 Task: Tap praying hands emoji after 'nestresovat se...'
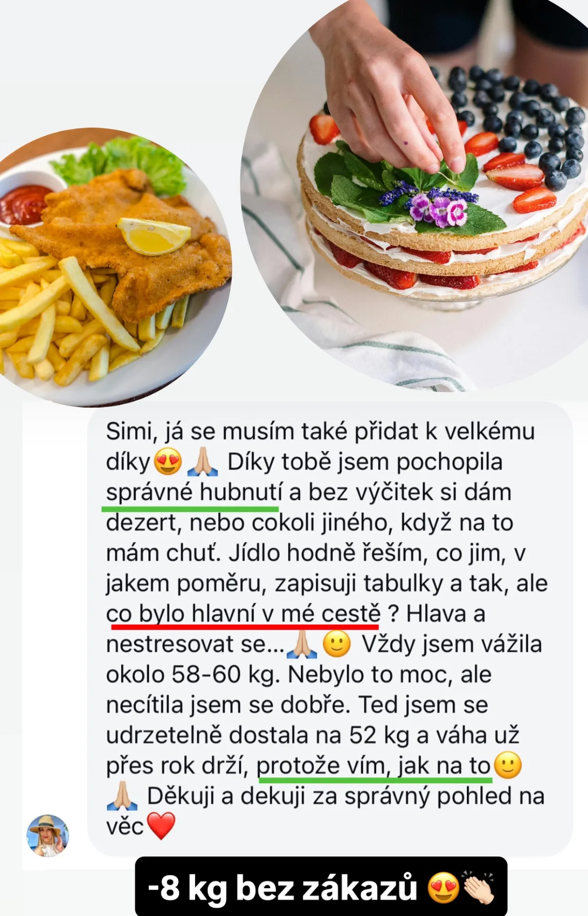coord(302,644)
